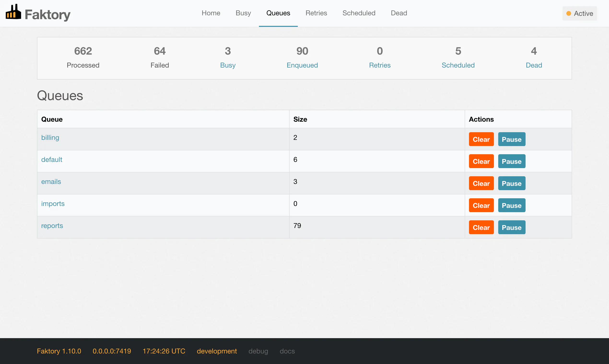
Task: Clear the reports queue
Action: [481, 228]
